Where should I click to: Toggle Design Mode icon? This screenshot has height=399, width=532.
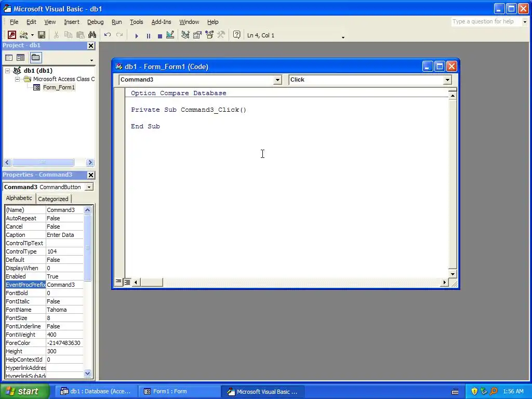[x=170, y=35]
